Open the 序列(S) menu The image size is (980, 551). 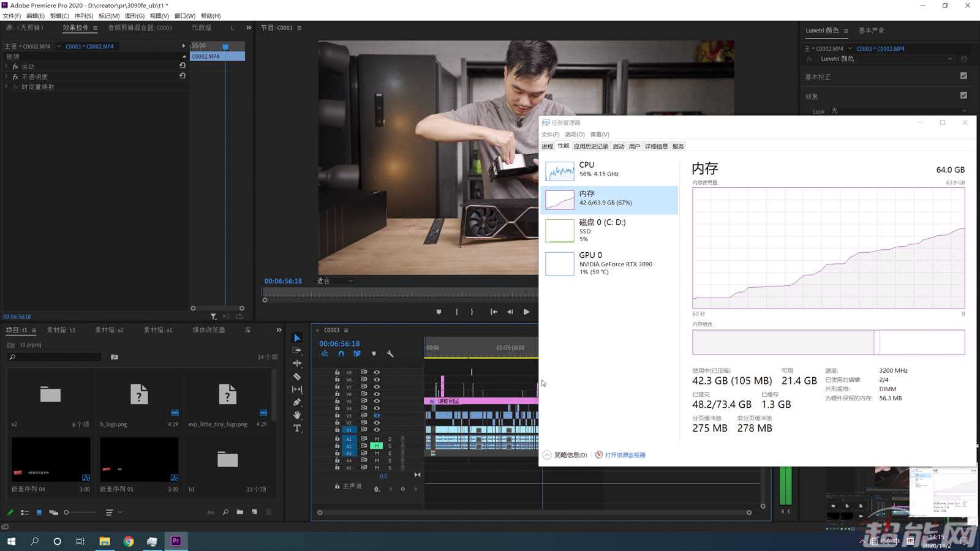(84, 16)
